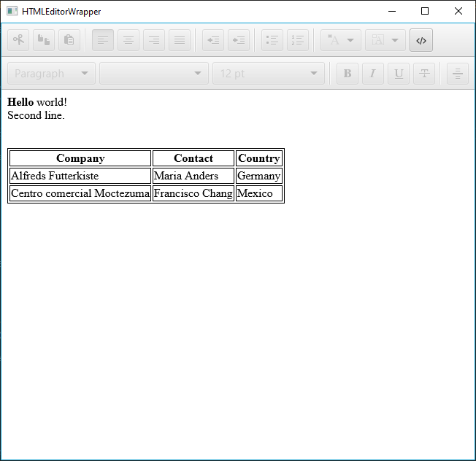Screen dimensions: 476x461
Task: Toggle Underline formatting
Action: coord(399,74)
